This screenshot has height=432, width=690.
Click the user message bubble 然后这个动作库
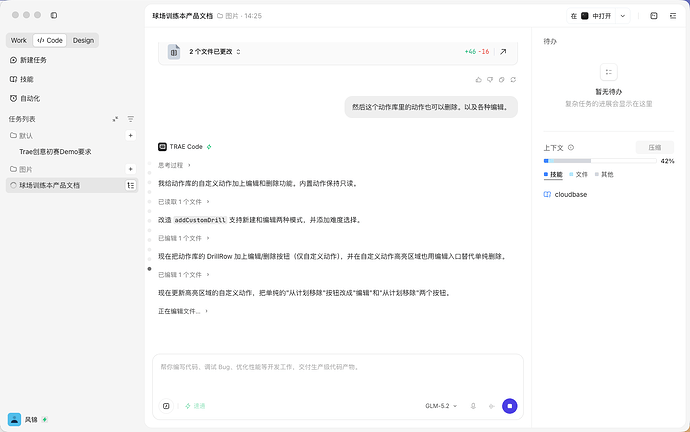(431, 107)
